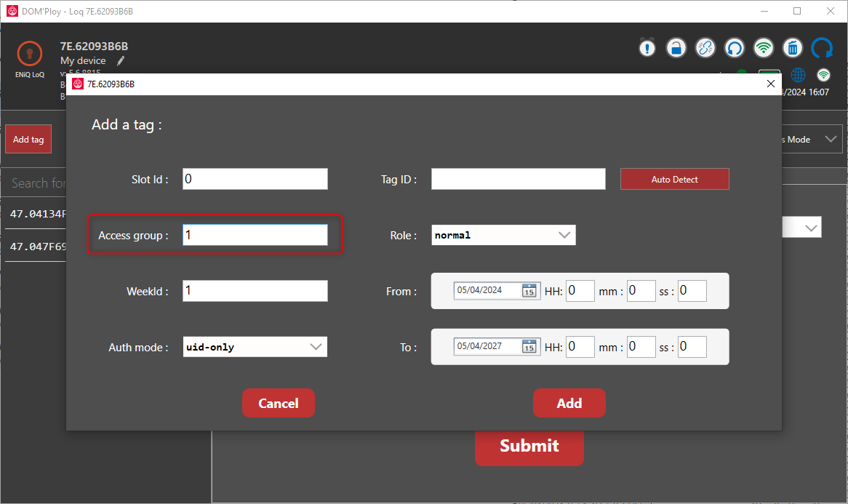This screenshot has width=848, height=504.
Task: Close the 7E.62093B6B Add a tag dialog
Action: tap(771, 84)
